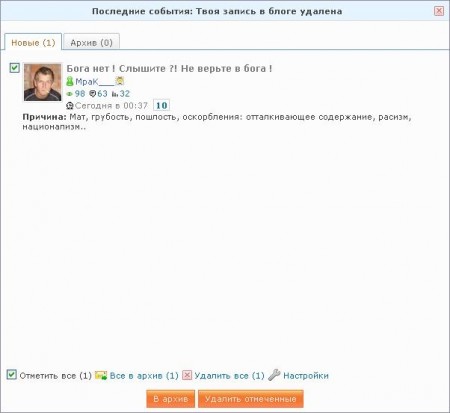
Task: Click the user avatar photo thumbnail
Action: pos(43,82)
